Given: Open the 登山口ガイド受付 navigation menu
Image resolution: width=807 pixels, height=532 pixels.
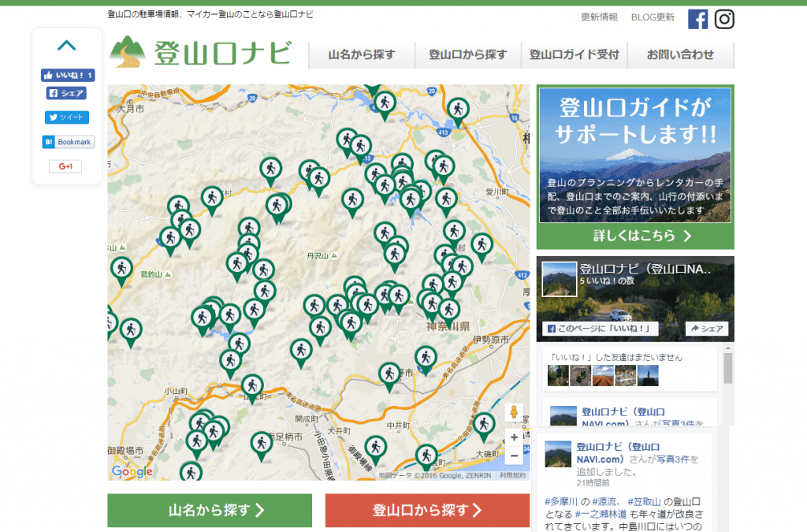Looking at the screenshot, I should (x=575, y=55).
